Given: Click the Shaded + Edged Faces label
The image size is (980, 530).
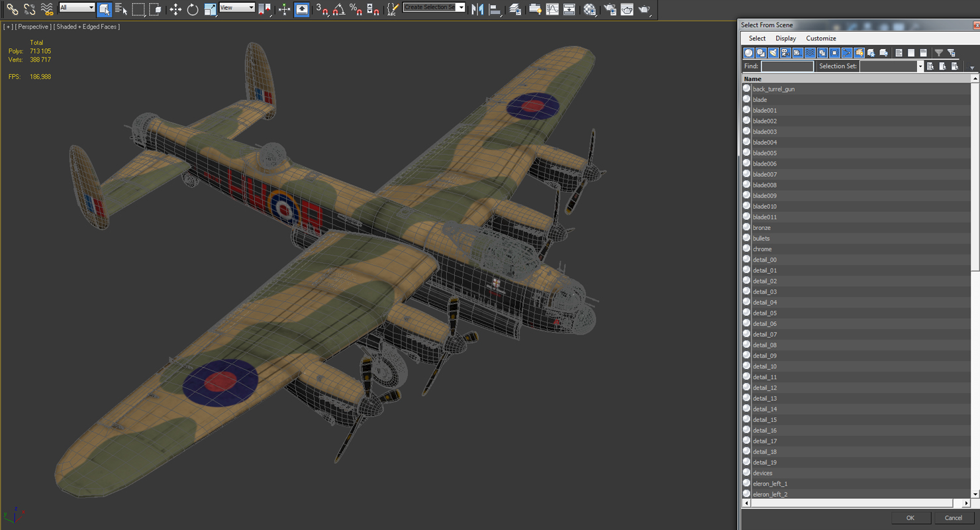Looking at the screenshot, I should tap(87, 26).
